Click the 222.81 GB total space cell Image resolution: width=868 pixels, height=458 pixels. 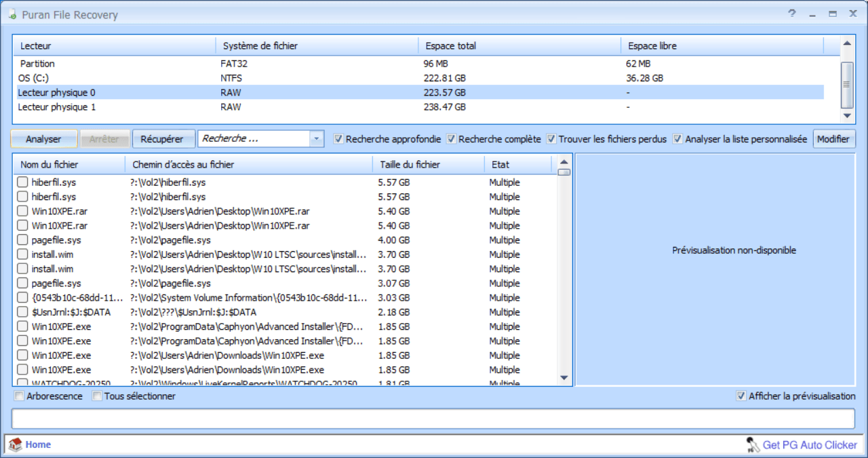tap(445, 78)
